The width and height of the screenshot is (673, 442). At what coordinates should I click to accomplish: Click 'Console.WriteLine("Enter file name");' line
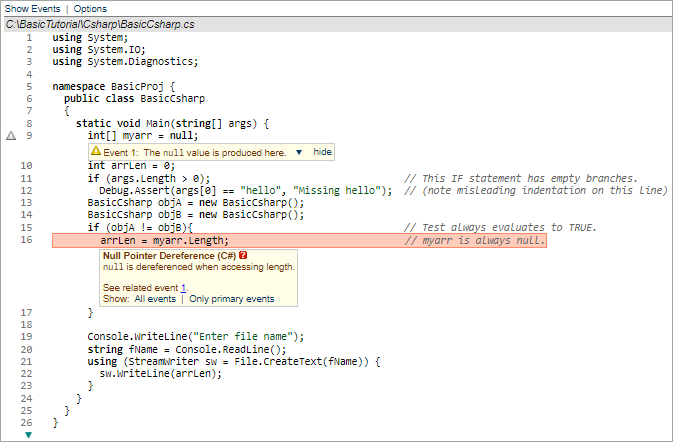point(196,336)
